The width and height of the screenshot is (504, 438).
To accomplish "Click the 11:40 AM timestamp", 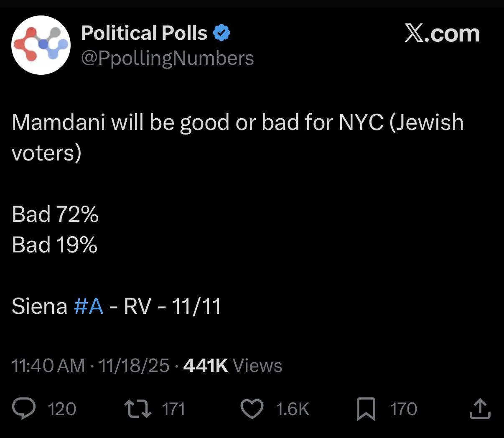I will 48,366.
